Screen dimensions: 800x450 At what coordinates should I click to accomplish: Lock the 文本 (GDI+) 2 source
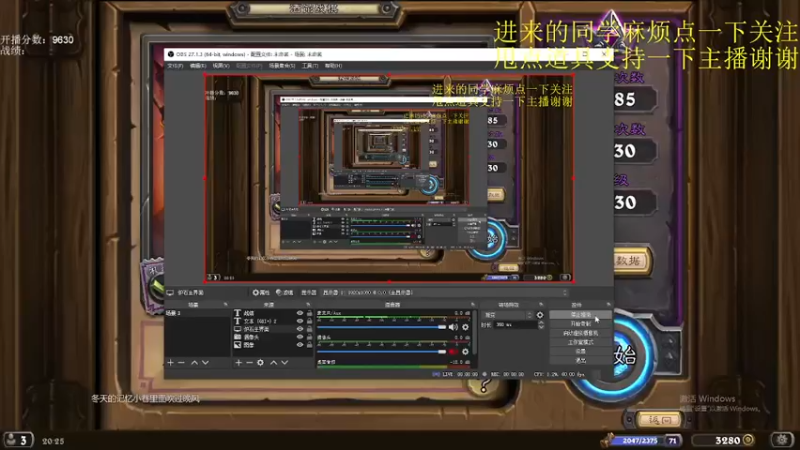click(309, 321)
